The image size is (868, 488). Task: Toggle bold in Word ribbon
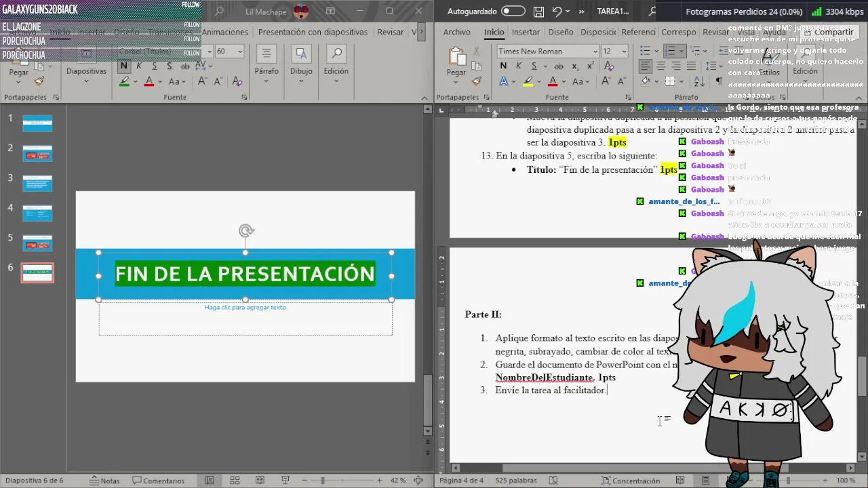[503, 66]
